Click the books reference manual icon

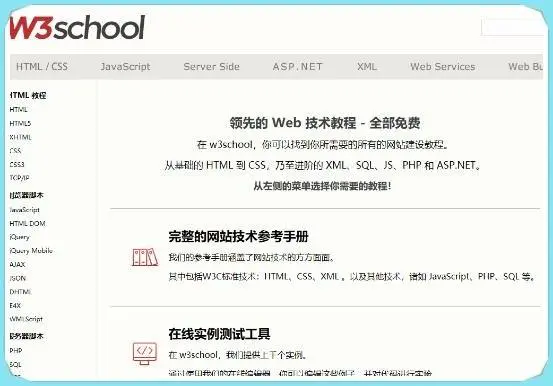point(145,257)
